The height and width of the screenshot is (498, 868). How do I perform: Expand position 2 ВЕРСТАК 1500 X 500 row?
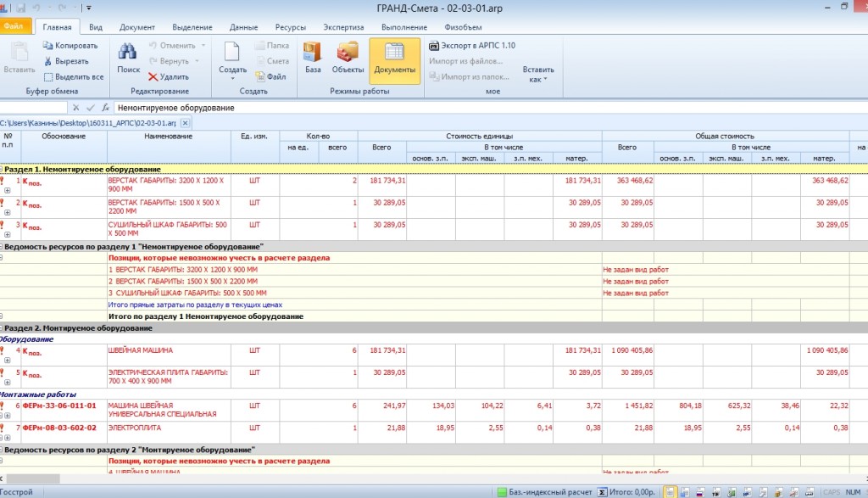[x=7, y=212]
